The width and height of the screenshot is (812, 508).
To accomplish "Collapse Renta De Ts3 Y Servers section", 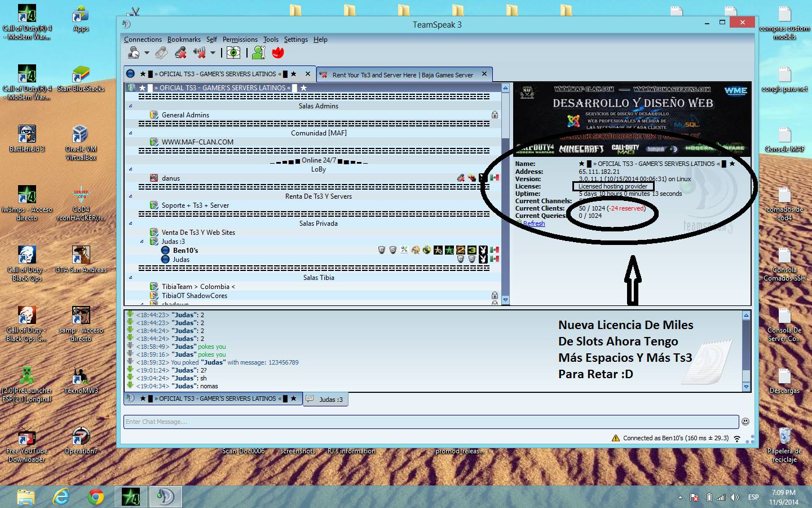I will (131, 196).
